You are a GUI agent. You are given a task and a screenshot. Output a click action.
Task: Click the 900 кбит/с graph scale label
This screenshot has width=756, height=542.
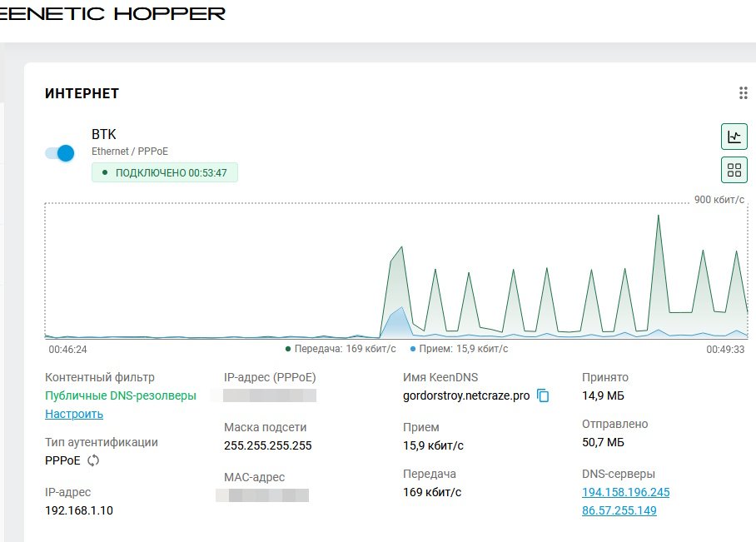(719, 200)
